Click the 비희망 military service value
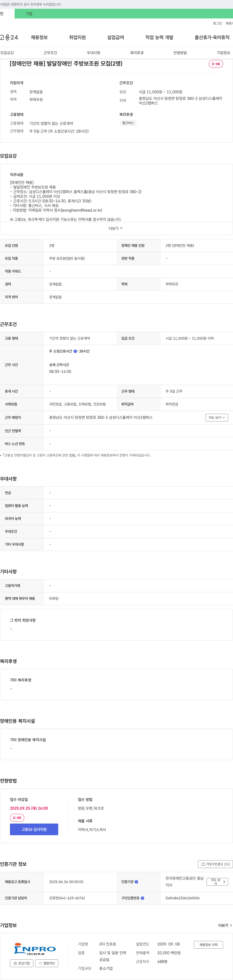233x980 pixels. click(x=54, y=598)
